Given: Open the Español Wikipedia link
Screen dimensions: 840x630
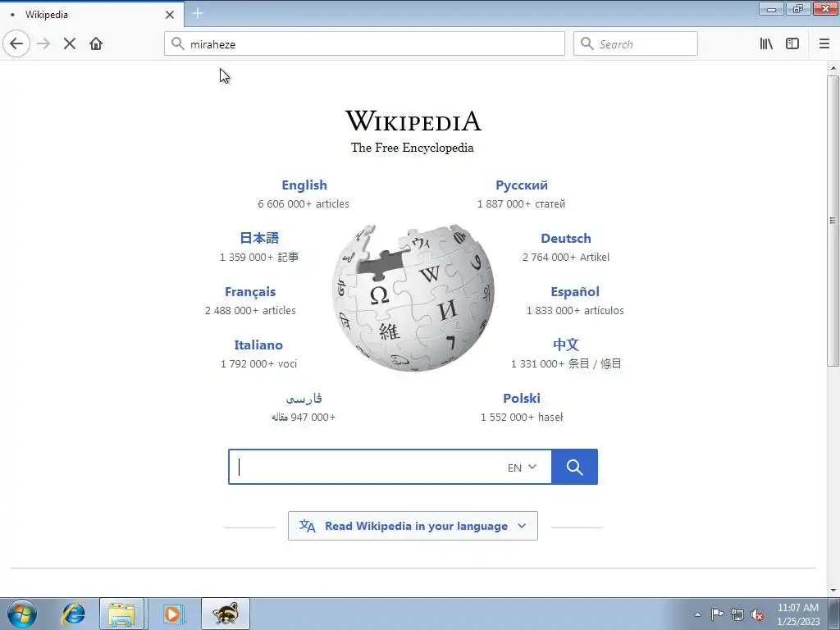Looking at the screenshot, I should pyautogui.click(x=575, y=292).
